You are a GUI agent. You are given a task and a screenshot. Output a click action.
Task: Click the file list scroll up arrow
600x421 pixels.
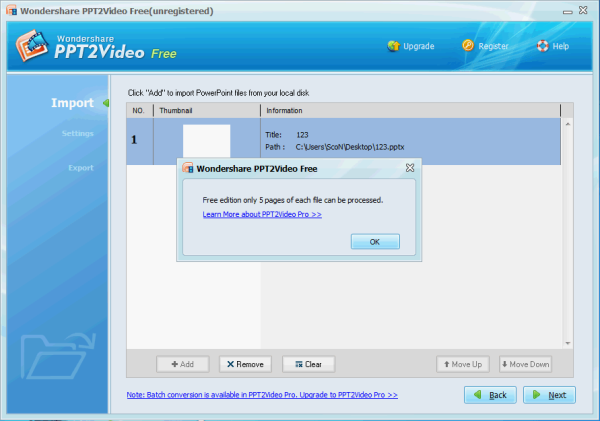click(x=568, y=124)
